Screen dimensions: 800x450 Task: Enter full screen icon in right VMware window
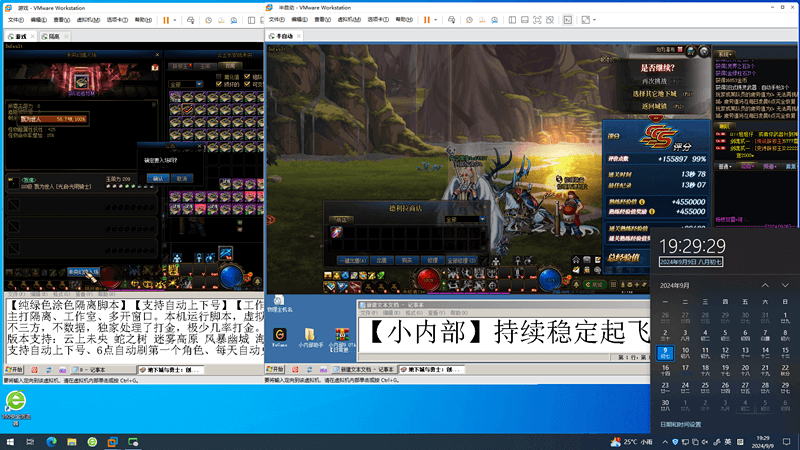pos(537,20)
